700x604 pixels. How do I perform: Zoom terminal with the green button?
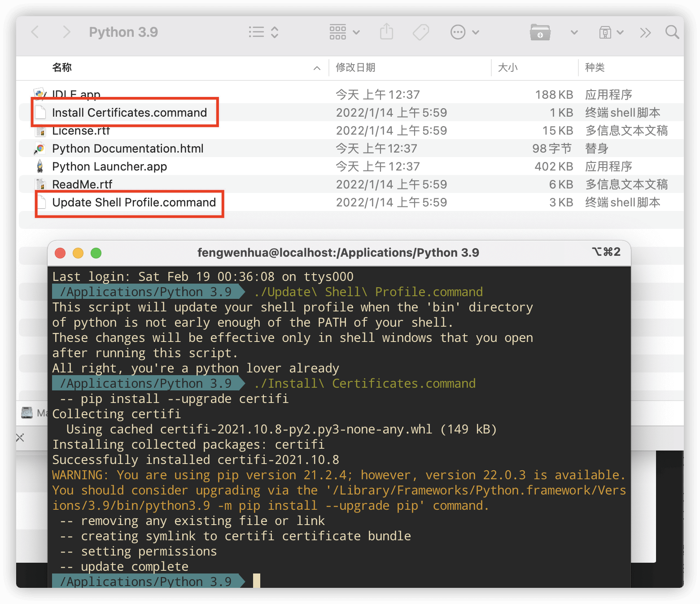coord(96,253)
